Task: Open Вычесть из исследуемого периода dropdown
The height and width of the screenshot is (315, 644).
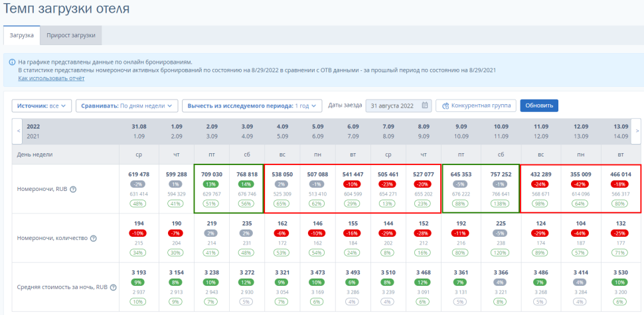Action: [x=252, y=106]
